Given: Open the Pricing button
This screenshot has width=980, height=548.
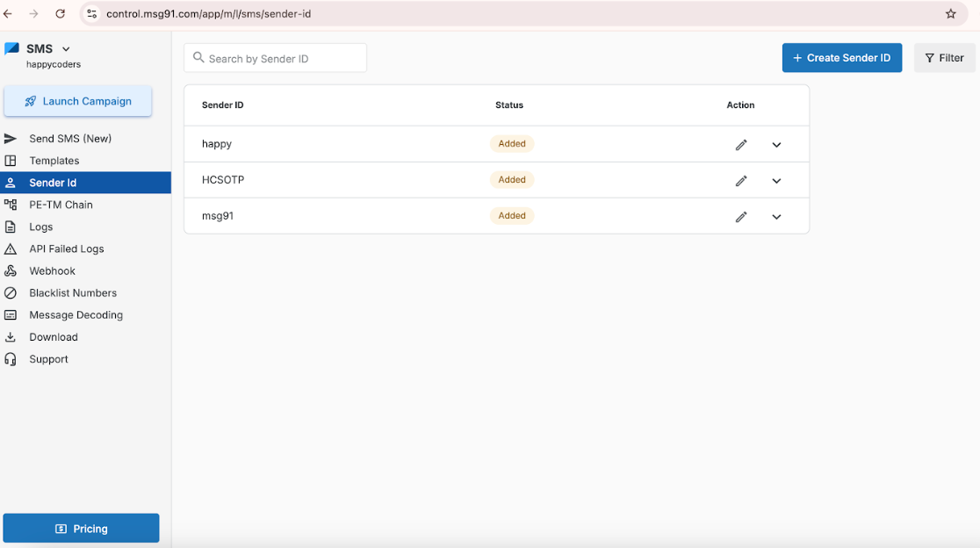Looking at the screenshot, I should tap(82, 529).
